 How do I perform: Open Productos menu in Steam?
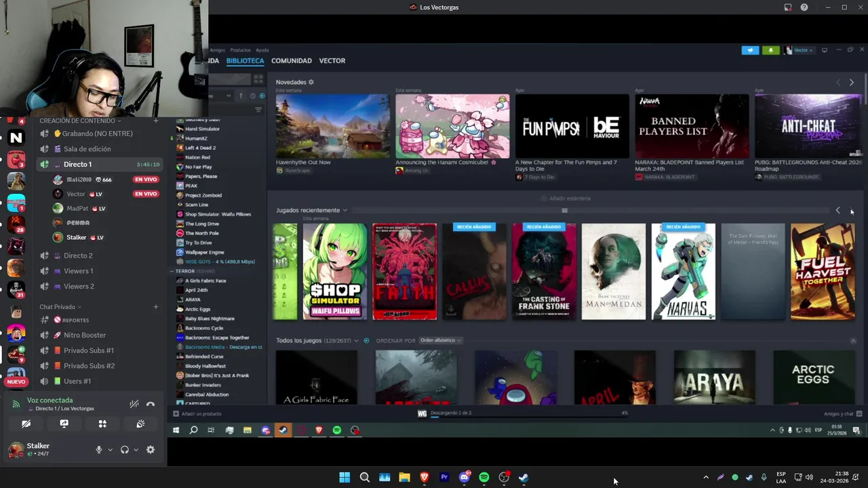point(240,50)
